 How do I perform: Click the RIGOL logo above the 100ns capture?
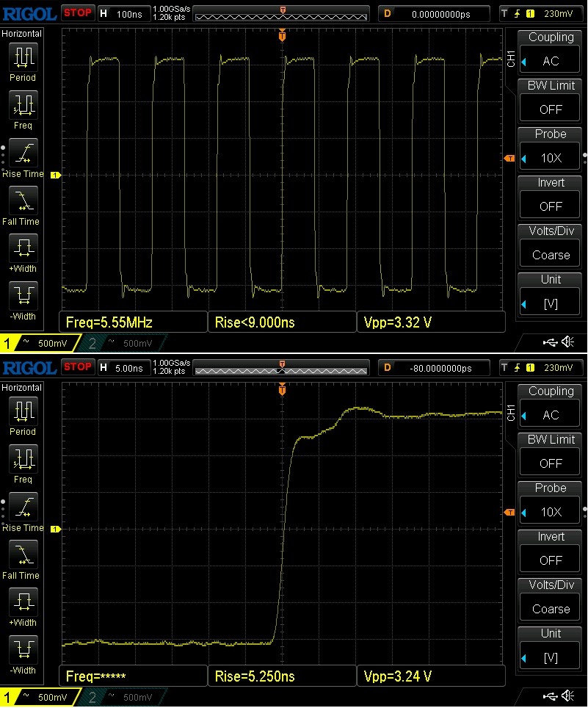coord(30,13)
